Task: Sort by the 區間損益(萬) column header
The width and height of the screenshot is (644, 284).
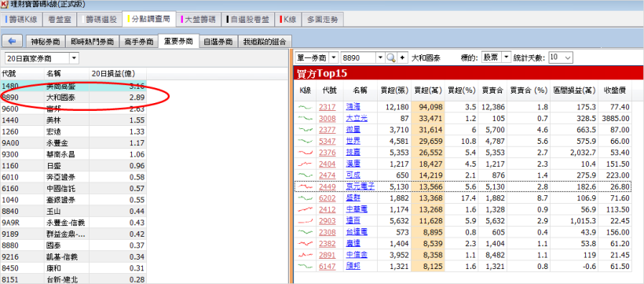Action: (x=574, y=90)
